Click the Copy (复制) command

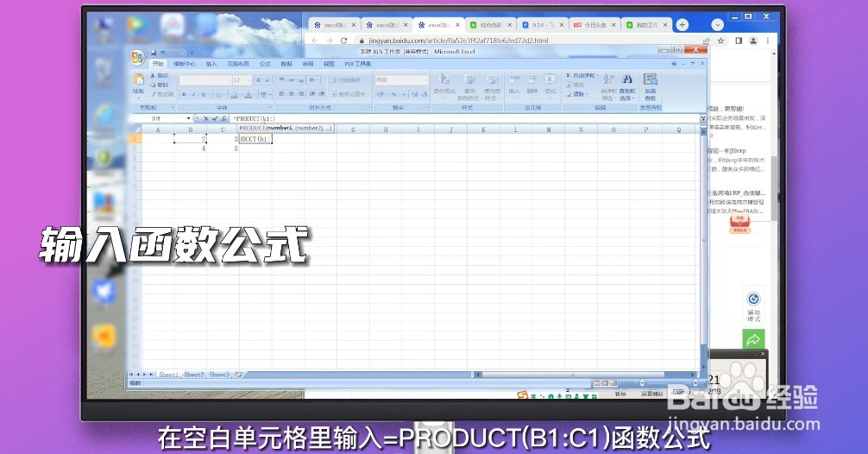click(160, 85)
